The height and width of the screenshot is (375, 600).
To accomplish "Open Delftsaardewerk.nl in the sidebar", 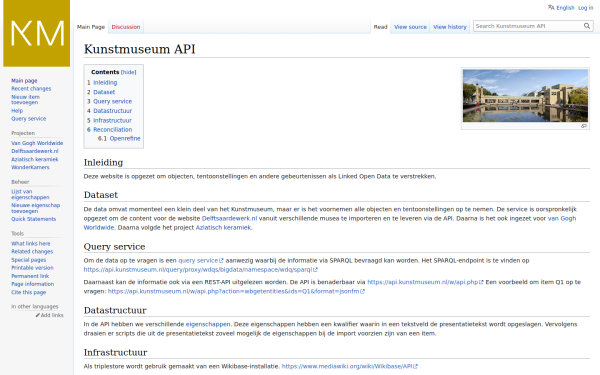I will point(35,151).
